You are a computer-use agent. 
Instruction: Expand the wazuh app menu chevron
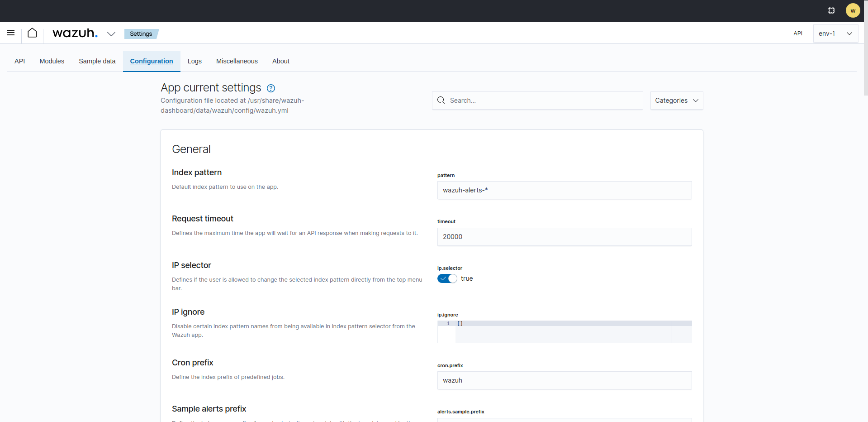[111, 34]
